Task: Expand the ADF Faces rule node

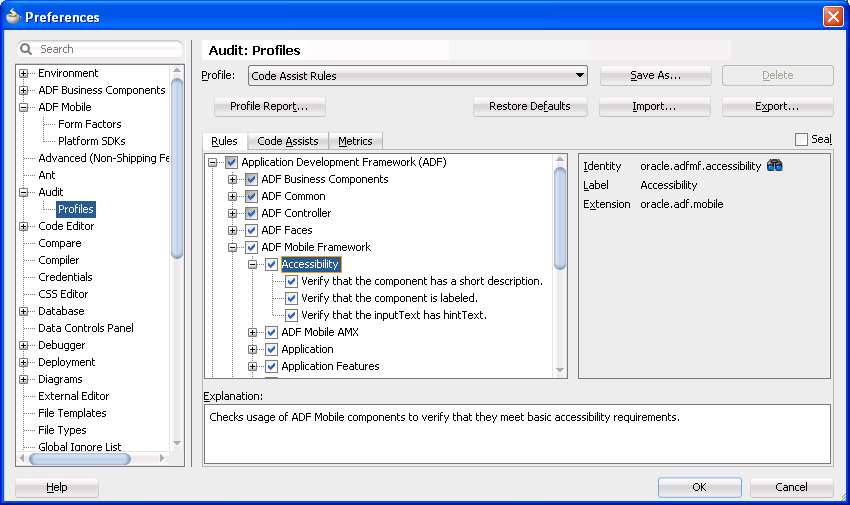Action: click(x=233, y=230)
